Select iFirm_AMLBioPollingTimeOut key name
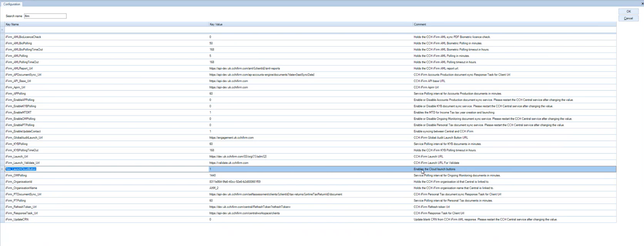The image size is (644, 246). click(24, 50)
